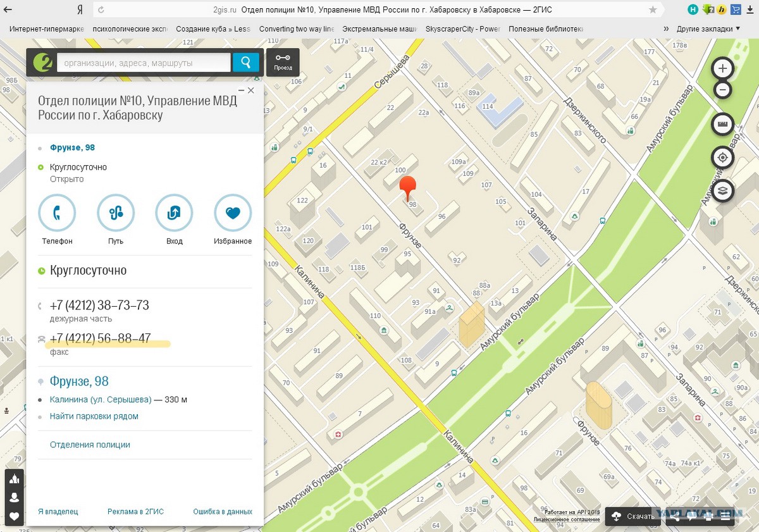Click the Круглосуточно working hours heading

pos(88,271)
